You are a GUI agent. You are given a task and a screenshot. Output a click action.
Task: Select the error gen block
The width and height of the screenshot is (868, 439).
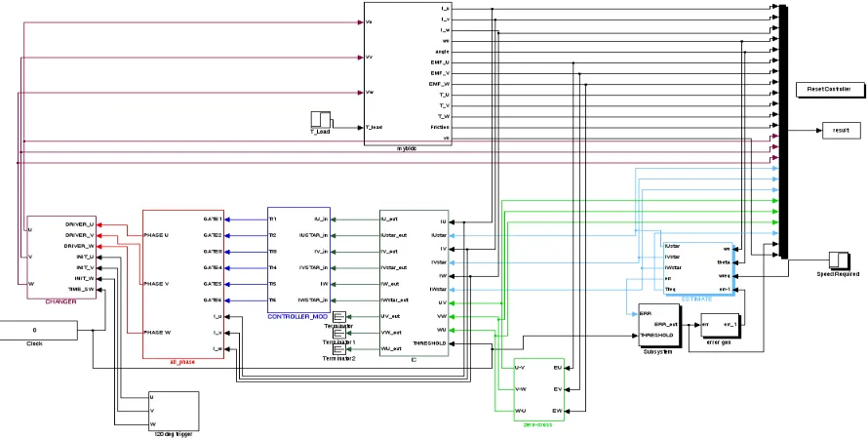click(720, 326)
